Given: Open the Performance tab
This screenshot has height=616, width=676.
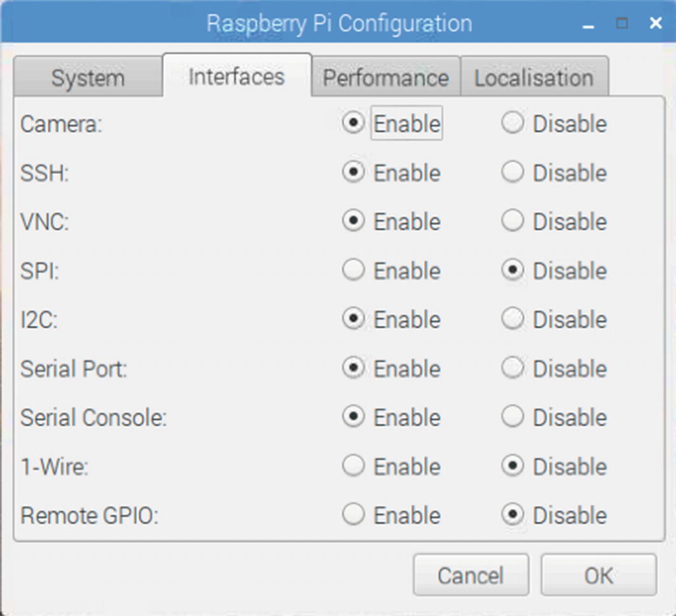Looking at the screenshot, I should tap(385, 78).
